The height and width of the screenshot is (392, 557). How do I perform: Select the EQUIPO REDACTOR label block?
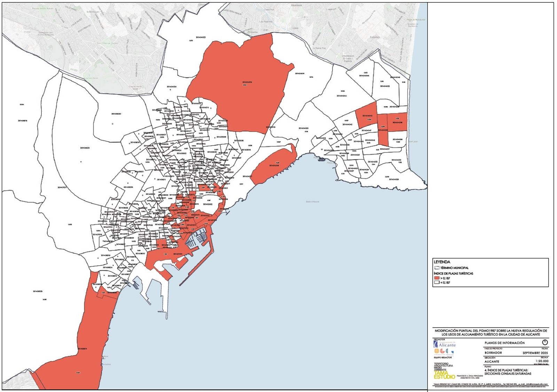(x=443, y=357)
